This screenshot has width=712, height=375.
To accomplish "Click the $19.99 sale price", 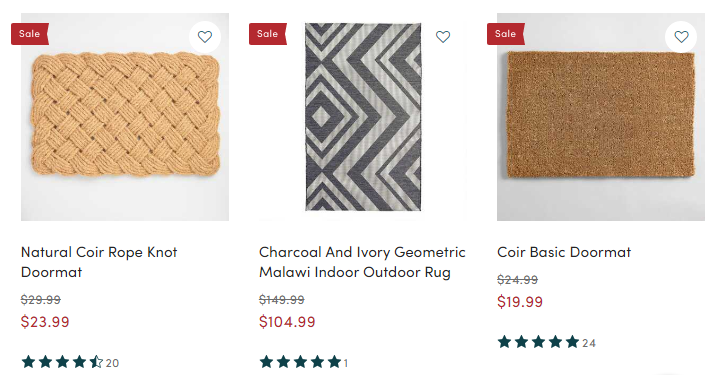I will (520, 302).
